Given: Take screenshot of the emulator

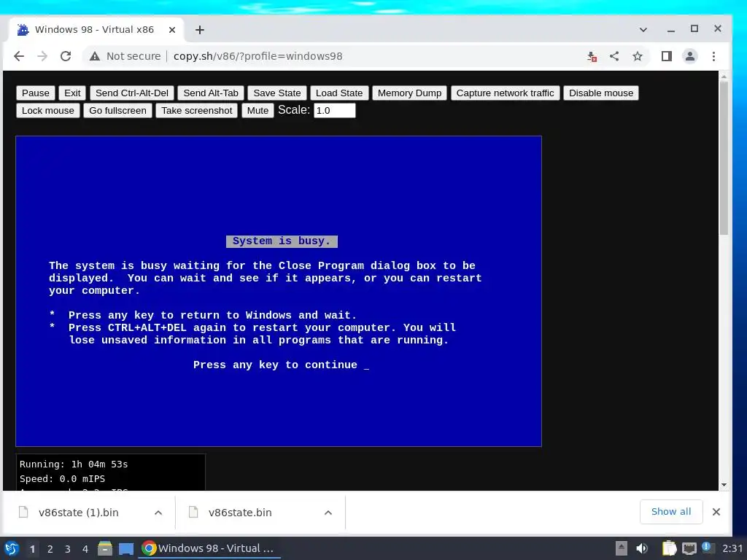Looking at the screenshot, I should click(197, 111).
